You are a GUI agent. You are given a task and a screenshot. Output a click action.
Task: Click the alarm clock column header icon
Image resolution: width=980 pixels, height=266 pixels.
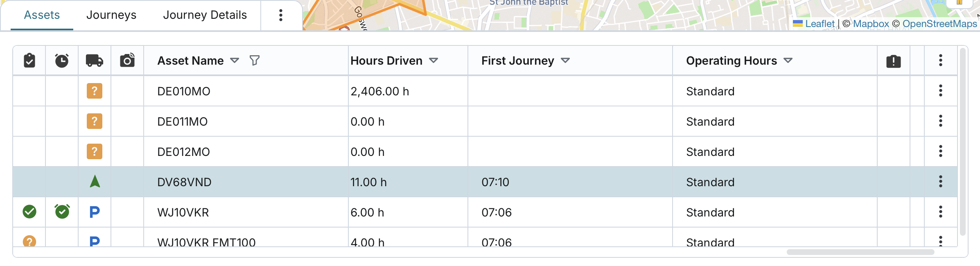tap(62, 61)
